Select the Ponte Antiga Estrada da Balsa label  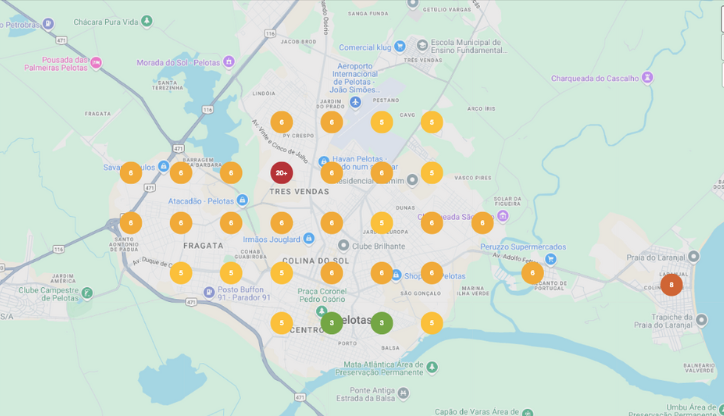point(366,394)
